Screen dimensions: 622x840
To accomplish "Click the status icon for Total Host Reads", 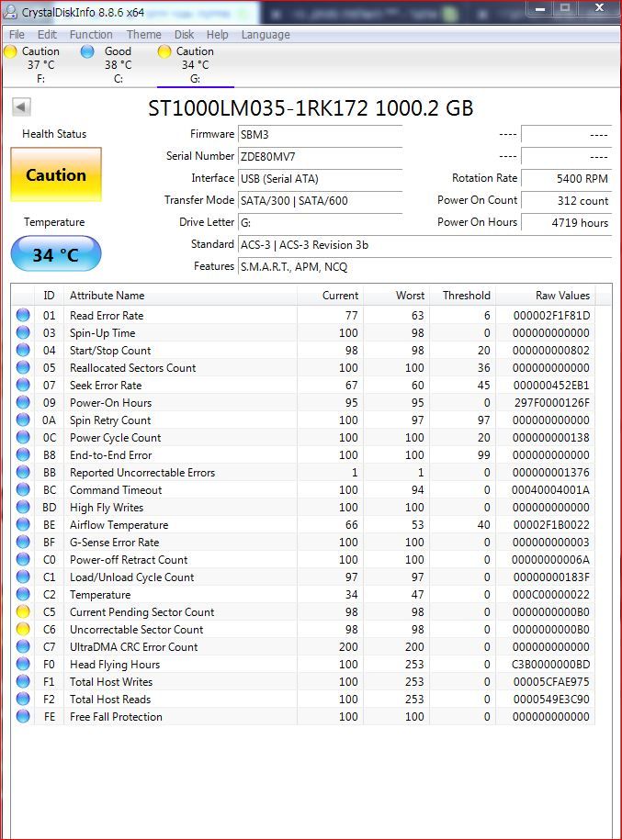I will [x=23, y=700].
